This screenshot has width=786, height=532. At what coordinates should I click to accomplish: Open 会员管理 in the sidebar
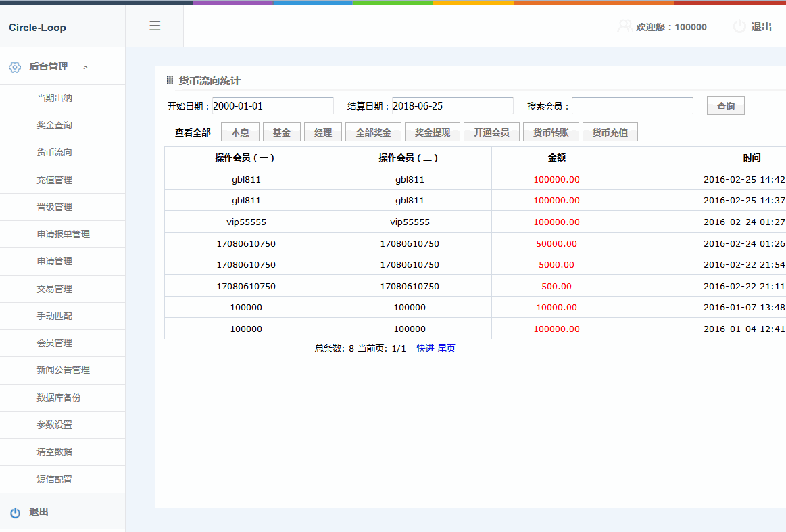(54, 343)
